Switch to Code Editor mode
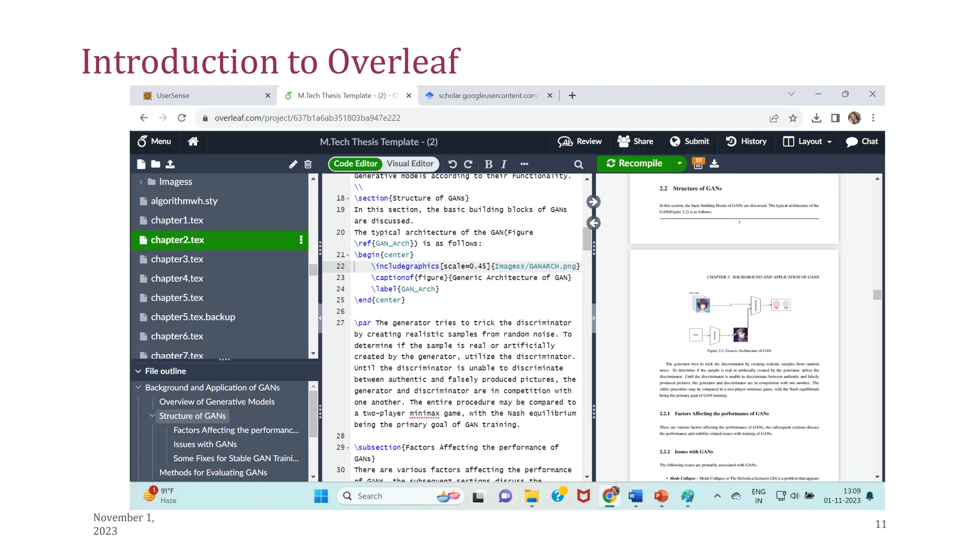This screenshot has height=551, width=980. [x=356, y=164]
